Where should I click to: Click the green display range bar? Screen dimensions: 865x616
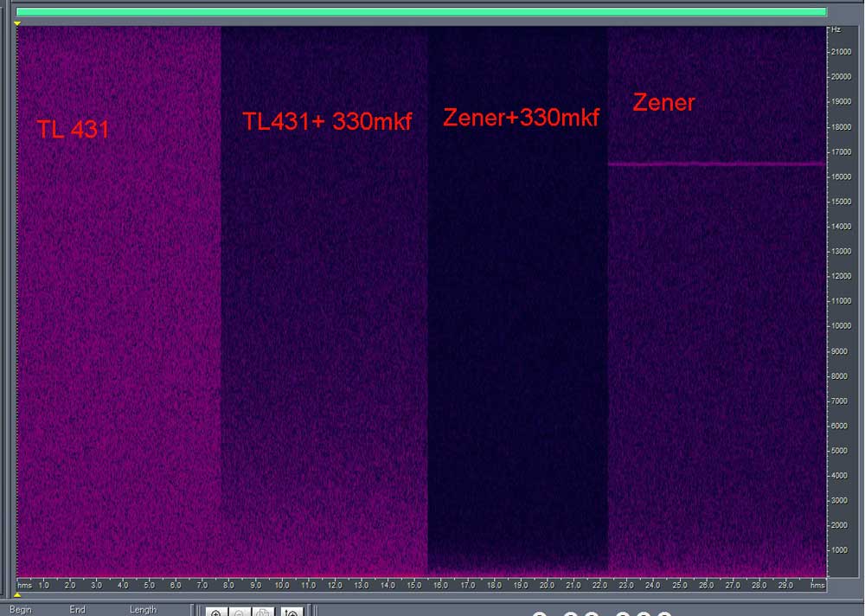click(x=421, y=11)
